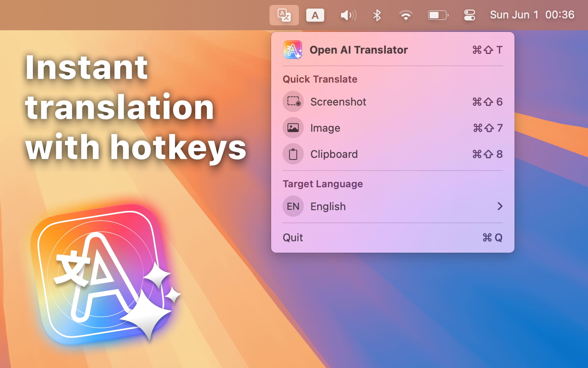Click the EN language badge
Image resolution: width=588 pixels, height=368 pixels.
click(x=293, y=206)
